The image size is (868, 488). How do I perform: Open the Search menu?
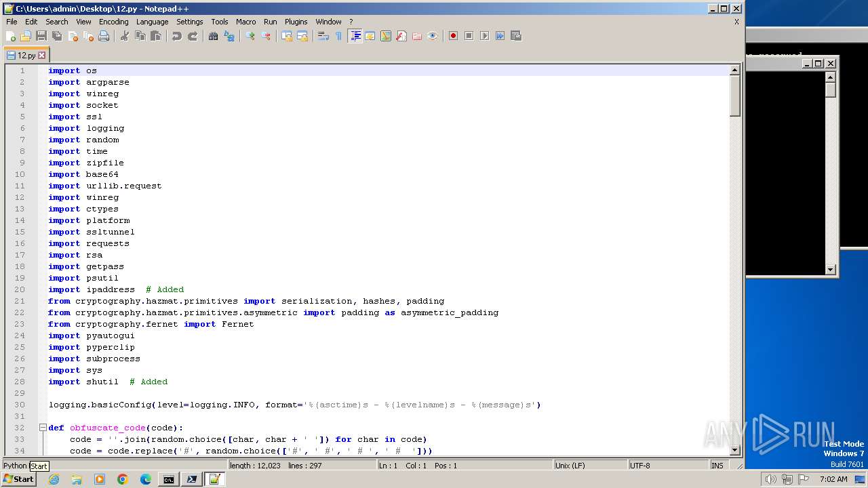57,22
